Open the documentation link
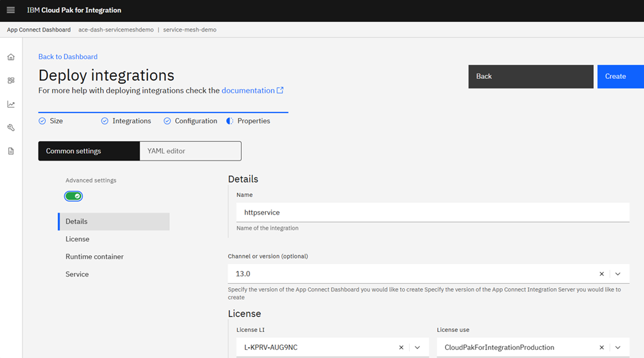 [248, 91]
